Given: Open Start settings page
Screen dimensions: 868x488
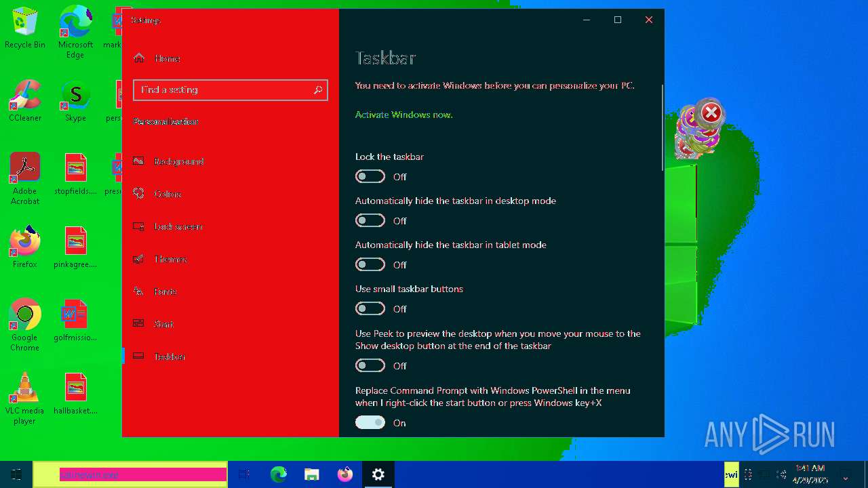Looking at the screenshot, I should [231, 324].
